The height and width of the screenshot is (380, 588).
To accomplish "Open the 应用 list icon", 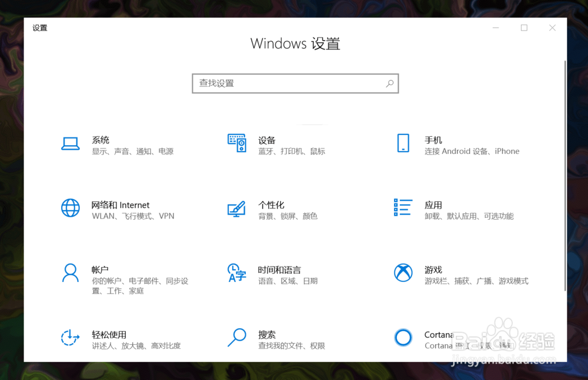I will 403,207.
